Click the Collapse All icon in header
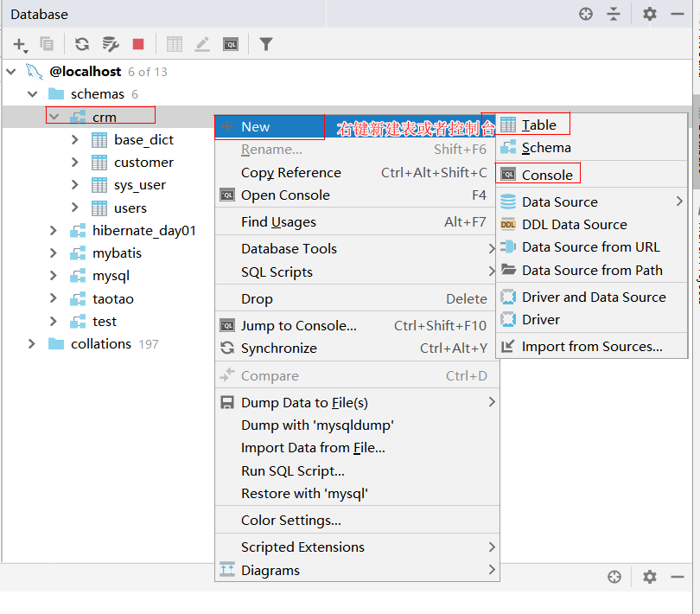The width and height of the screenshot is (700, 614). click(614, 14)
